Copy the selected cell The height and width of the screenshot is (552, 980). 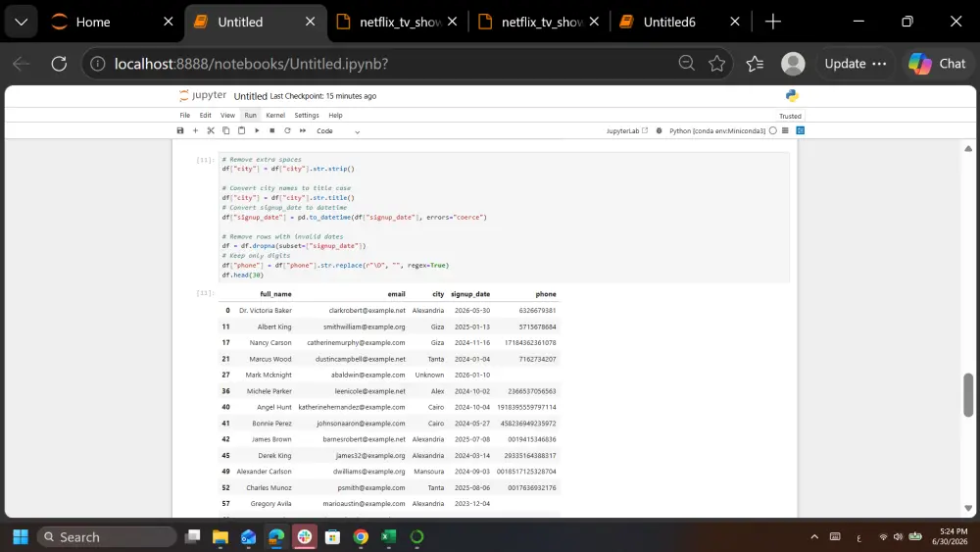(x=225, y=130)
